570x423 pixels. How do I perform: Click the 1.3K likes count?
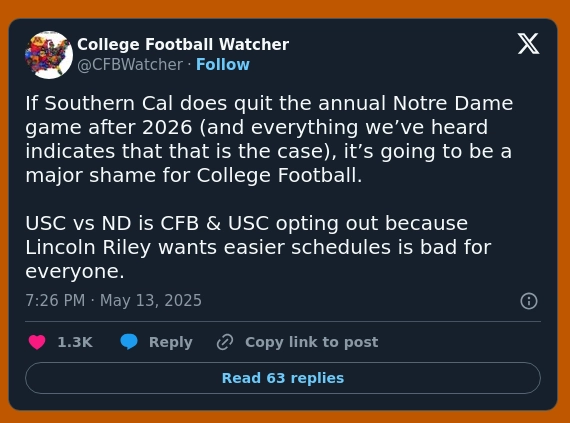point(75,342)
